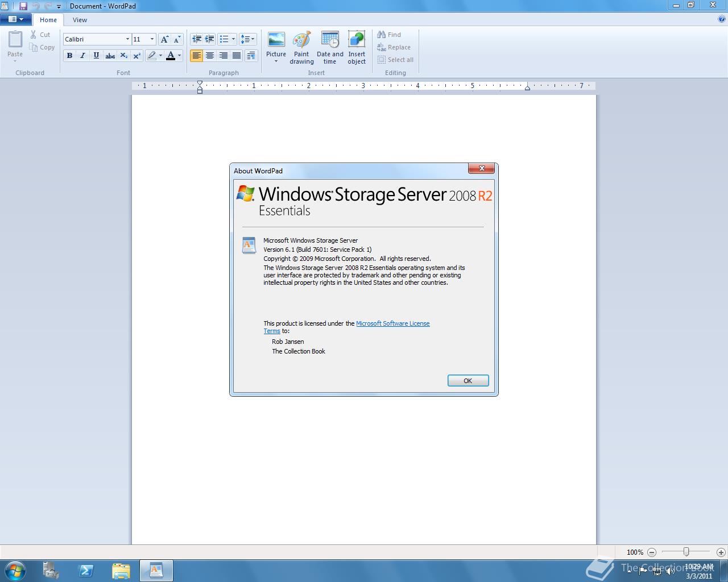Switch to the Home ribbon tab
728x582 pixels.
point(48,20)
